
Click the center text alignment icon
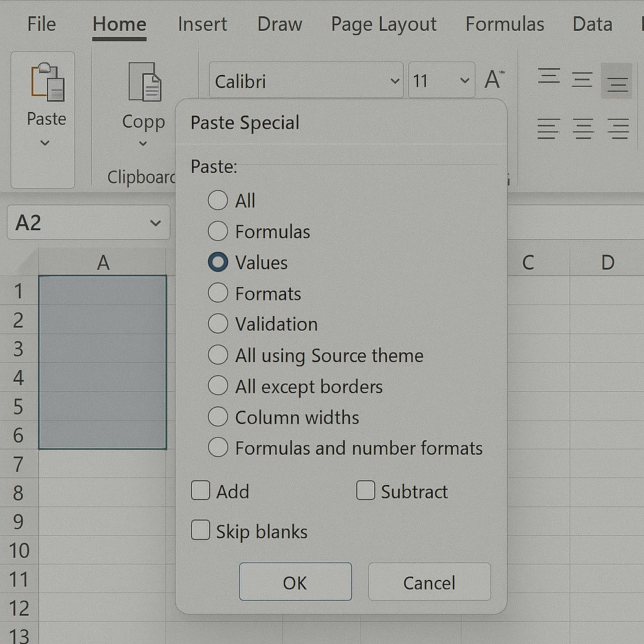[x=584, y=129]
